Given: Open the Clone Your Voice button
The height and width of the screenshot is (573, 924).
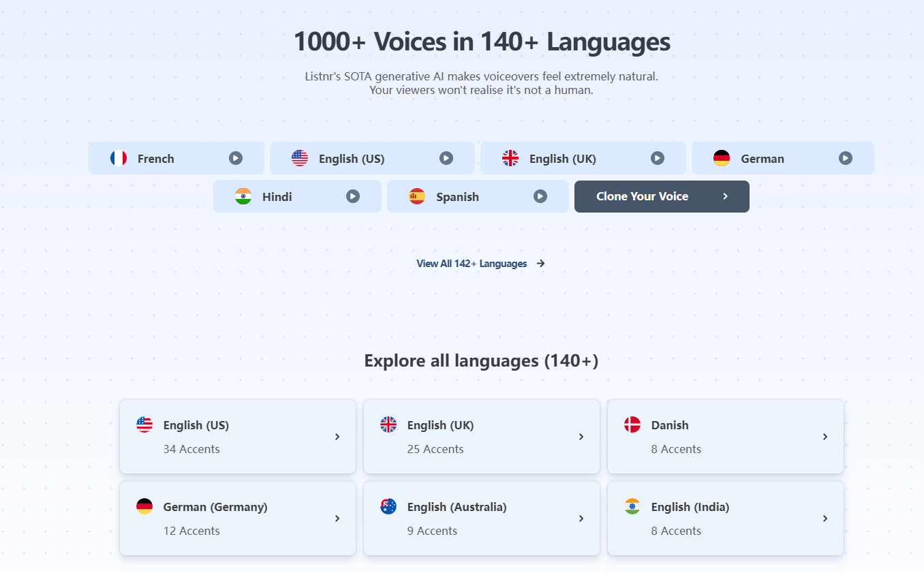Looking at the screenshot, I should tap(662, 196).
